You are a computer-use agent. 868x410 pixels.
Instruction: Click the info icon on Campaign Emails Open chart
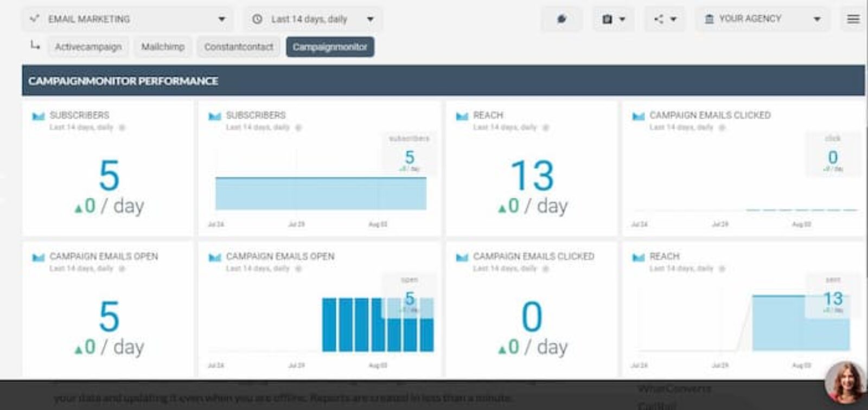tap(298, 268)
